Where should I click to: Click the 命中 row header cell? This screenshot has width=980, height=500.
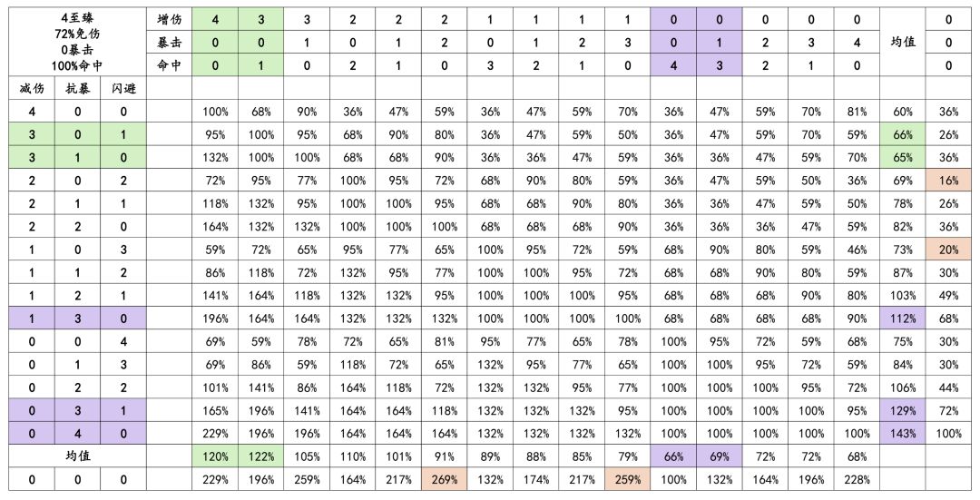tap(169, 65)
